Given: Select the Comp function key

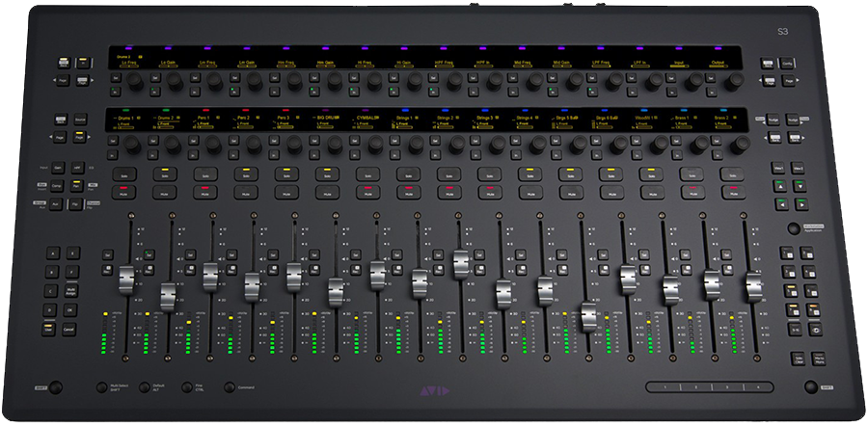Looking at the screenshot, I should click(x=57, y=186).
